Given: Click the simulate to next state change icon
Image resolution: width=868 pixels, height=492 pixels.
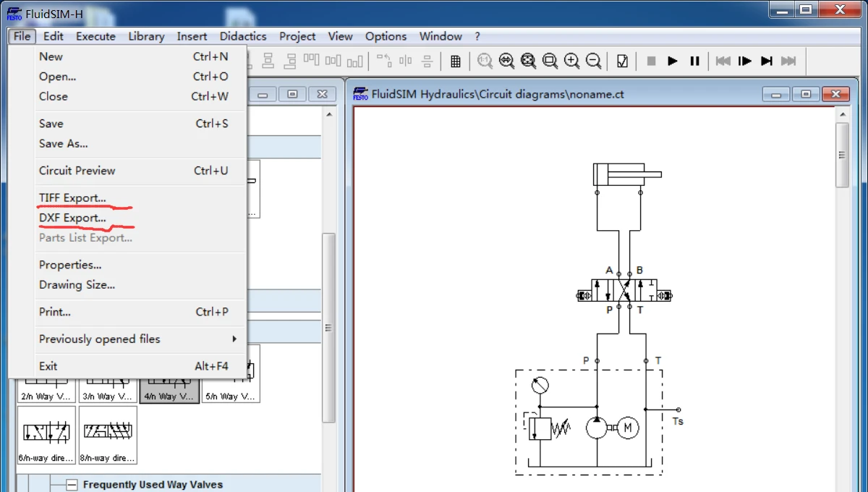Looking at the screenshot, I should 767,61.
